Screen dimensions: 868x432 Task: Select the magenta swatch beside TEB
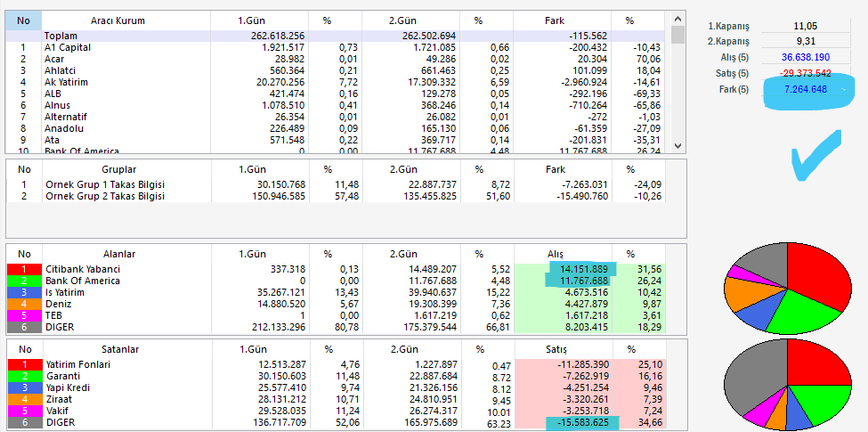coord(24,315)
